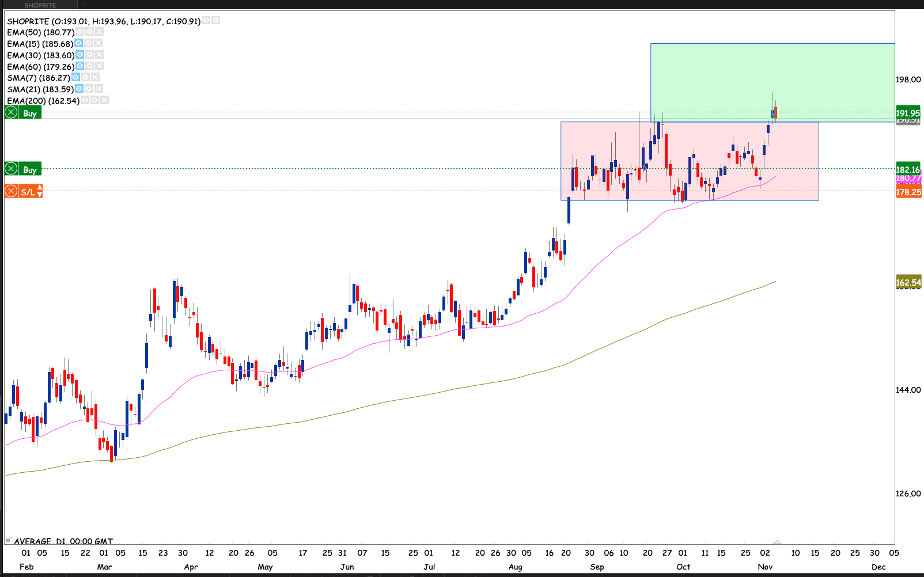The height and width of the screenshot is (577, 924).
Task: Remove the stop loss order at 178.25
Action: [11, 191]
